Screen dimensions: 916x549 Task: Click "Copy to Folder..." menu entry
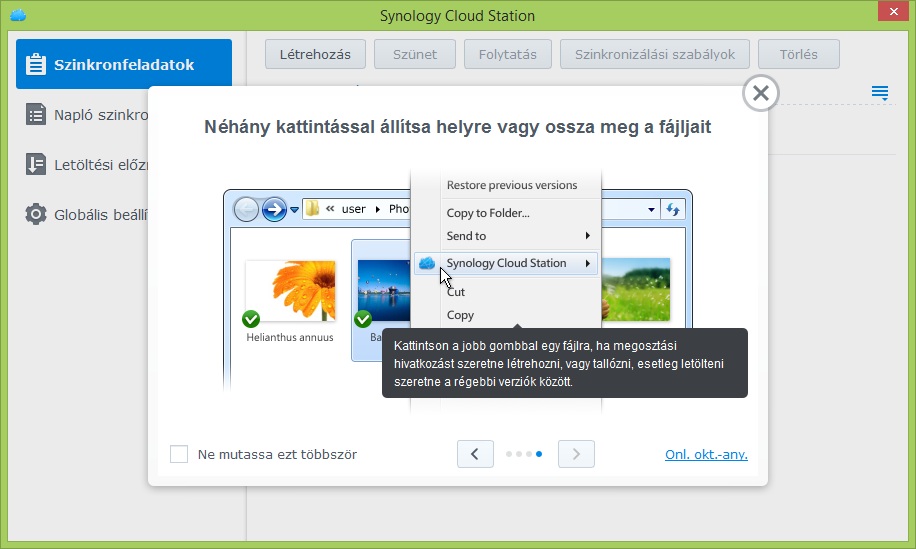488,213
